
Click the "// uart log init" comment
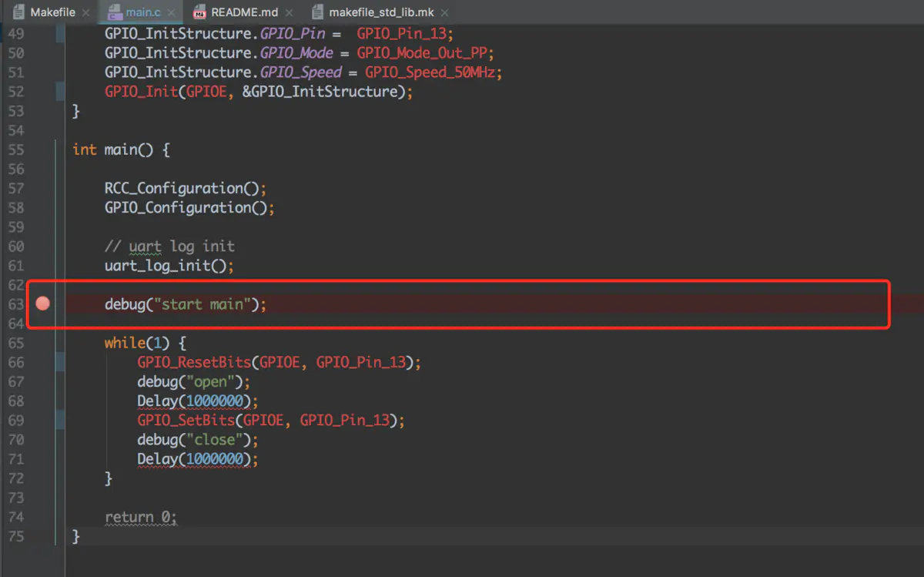pyautogui.click(x=169, y=247)
